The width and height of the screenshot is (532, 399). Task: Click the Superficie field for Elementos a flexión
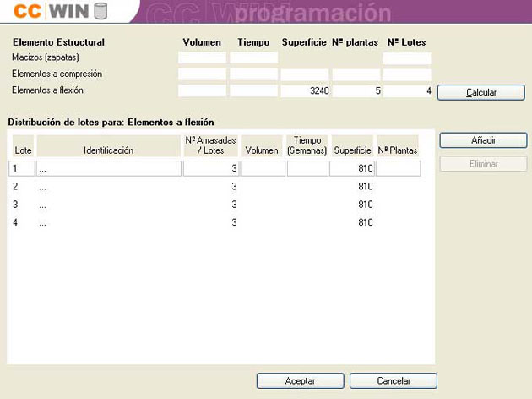pyautogui.click(x=305, y=90)
